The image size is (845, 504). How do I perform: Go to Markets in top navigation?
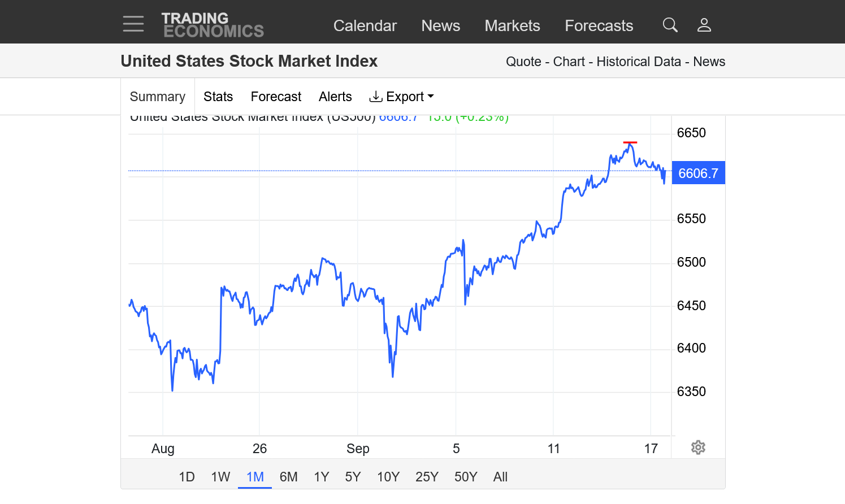tap(512, 25)
